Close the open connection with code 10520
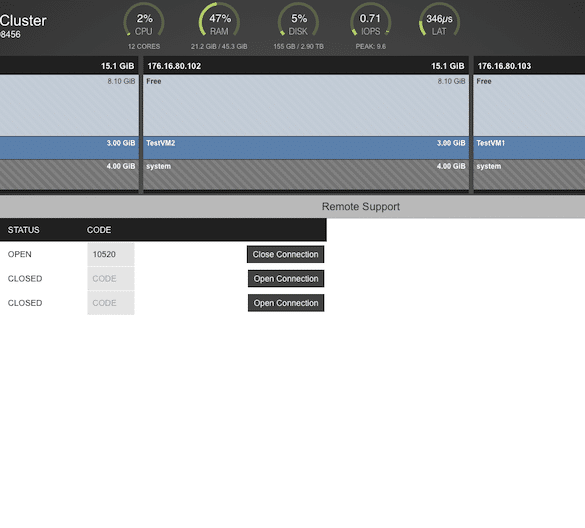585x528 pixels. coord(285,254)
